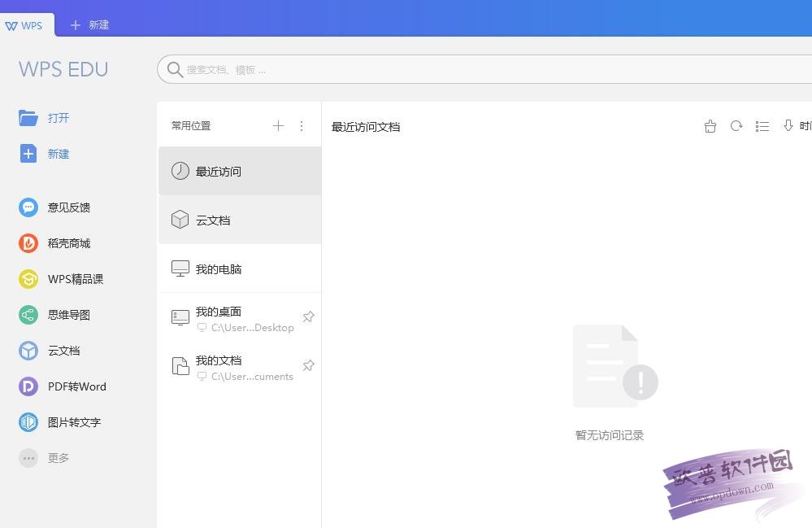Open the WPS精品课 courses icon
Screen dimensions: 812x528
[28, 279]
